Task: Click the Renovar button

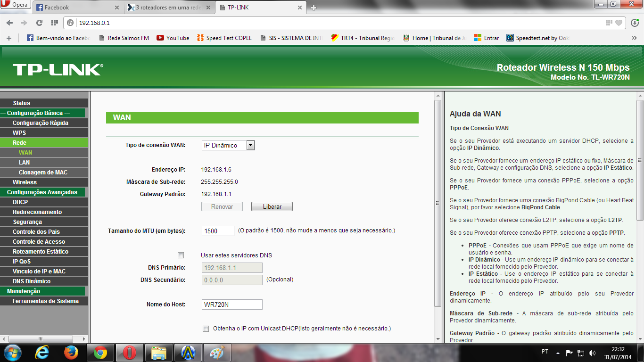Action: pyautogui.click(x=222, y=206)
